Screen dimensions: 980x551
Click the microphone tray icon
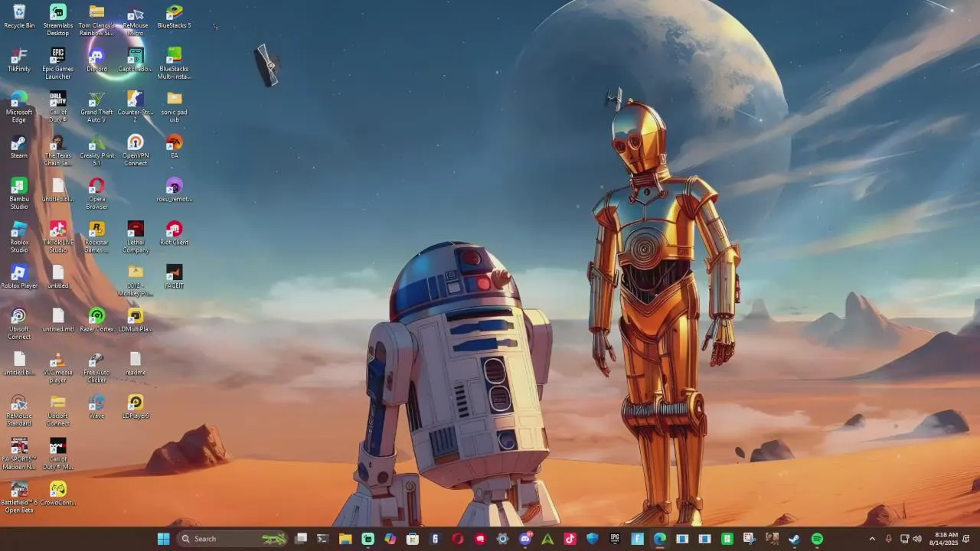(x=888, y=539)
